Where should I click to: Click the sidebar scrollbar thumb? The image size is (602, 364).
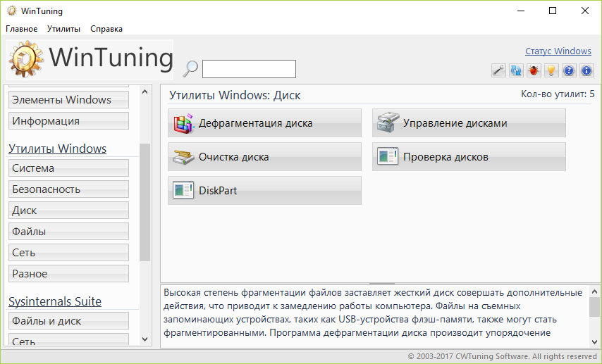(x=145, y=202)
